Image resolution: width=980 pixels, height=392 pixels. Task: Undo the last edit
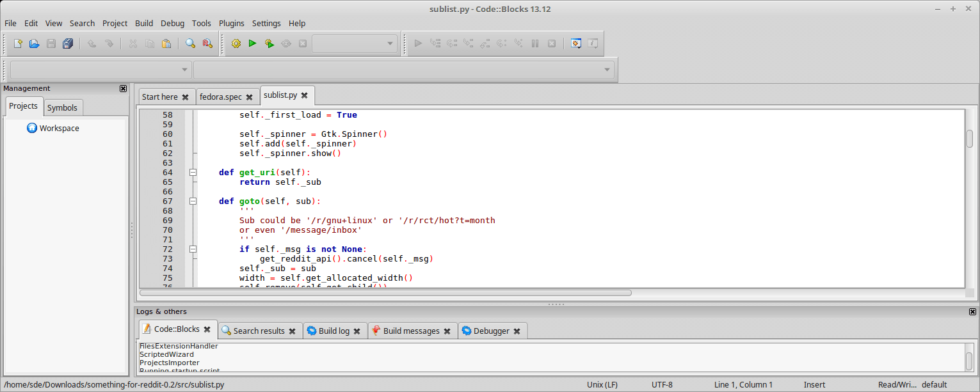coord(91,43)
